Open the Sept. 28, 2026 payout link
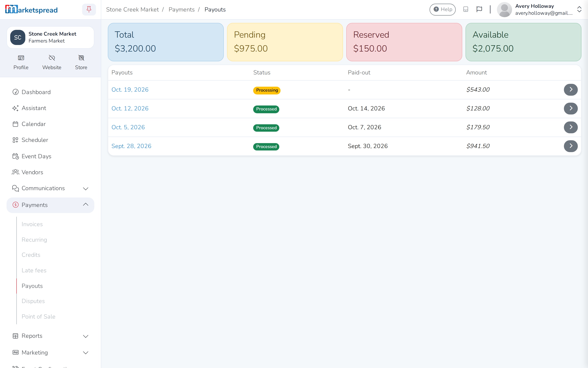Viewport: 588px width, 368px height. point(131,146)
